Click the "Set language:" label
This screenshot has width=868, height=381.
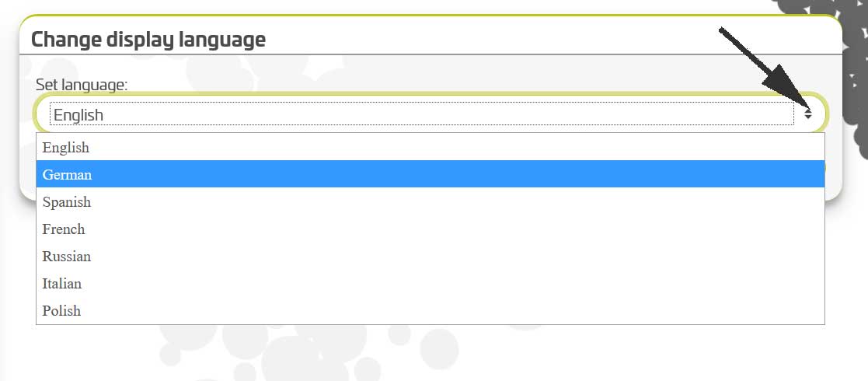pyautogui.click(x=82, y=86)
